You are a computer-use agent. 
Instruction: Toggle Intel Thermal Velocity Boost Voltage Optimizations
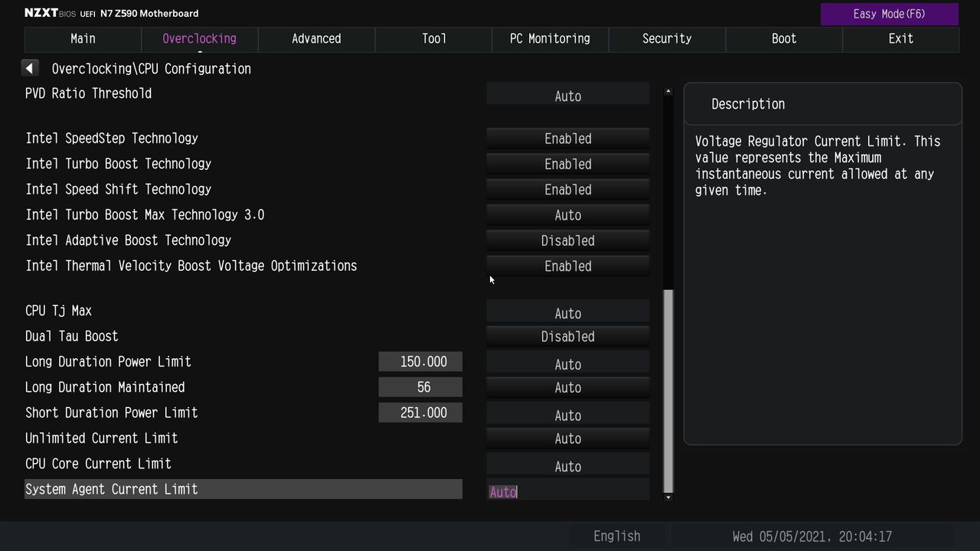tap(568, 266)
